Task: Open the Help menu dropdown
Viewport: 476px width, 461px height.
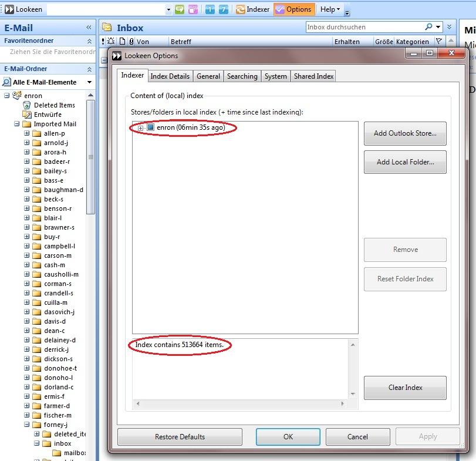Action: click(330, 9)
